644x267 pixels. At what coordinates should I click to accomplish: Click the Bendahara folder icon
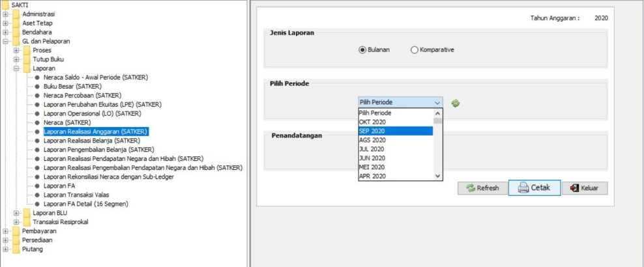coord(16,32)
